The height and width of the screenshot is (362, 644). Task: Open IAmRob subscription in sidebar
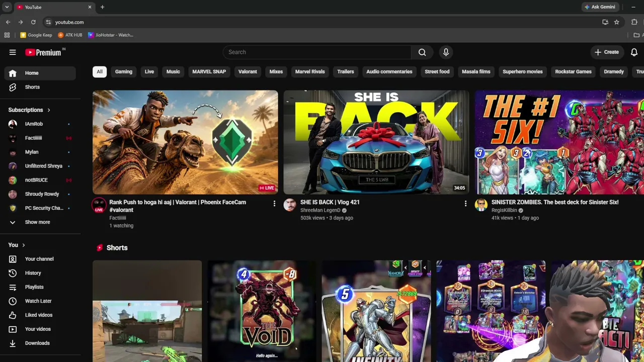[40, 124]
